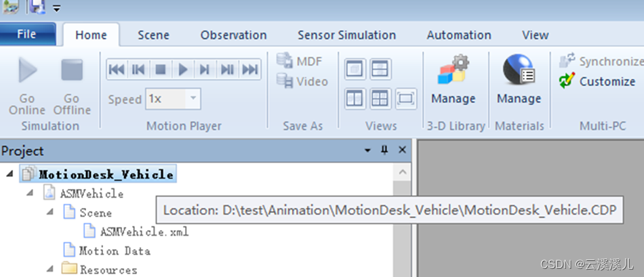Switch to the Observation ribbon tab
This screenshot has height=277, width=644.
click(234, 35)
